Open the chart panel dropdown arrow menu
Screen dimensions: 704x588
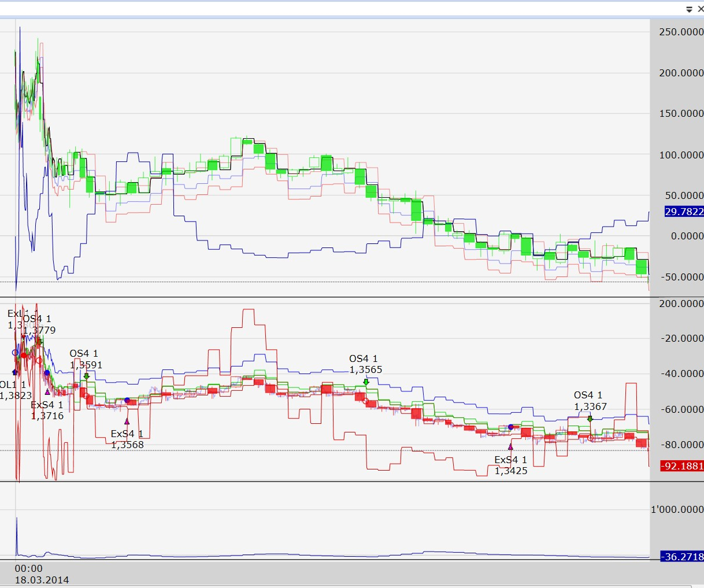[689, 9]
